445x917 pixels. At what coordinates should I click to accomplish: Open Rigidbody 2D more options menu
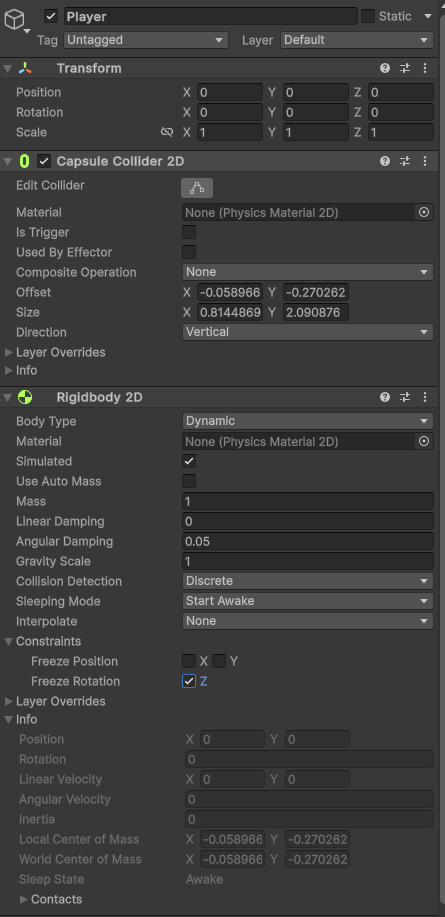(425, 397)
